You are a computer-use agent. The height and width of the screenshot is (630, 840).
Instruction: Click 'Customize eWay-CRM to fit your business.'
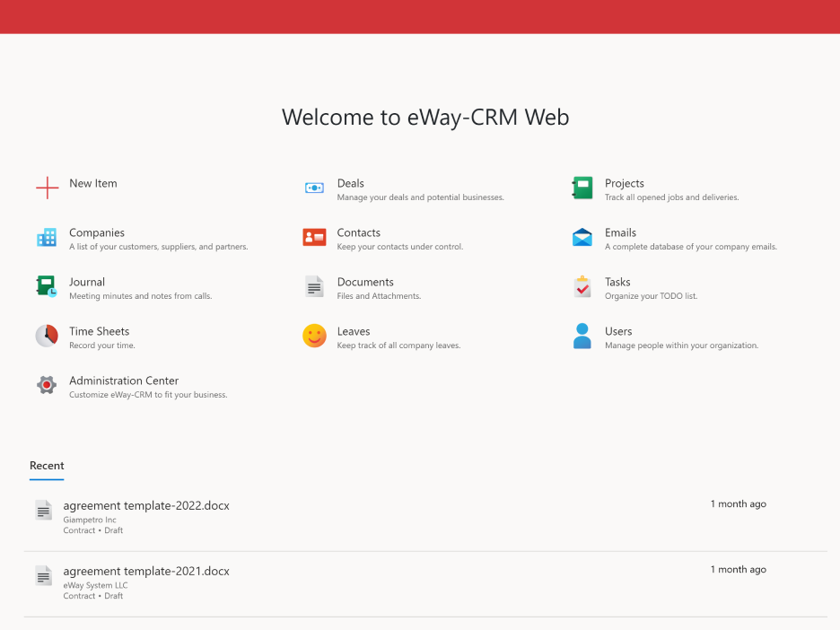148,394
